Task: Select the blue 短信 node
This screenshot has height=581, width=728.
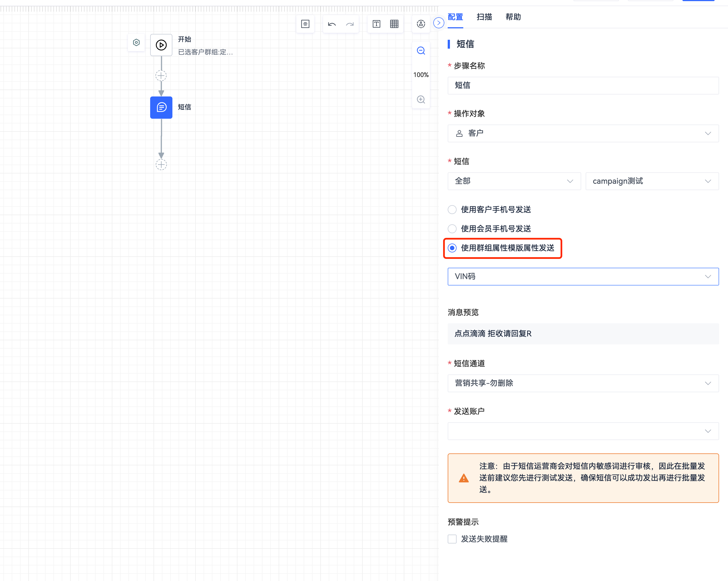Action: (x=161, y=107)
